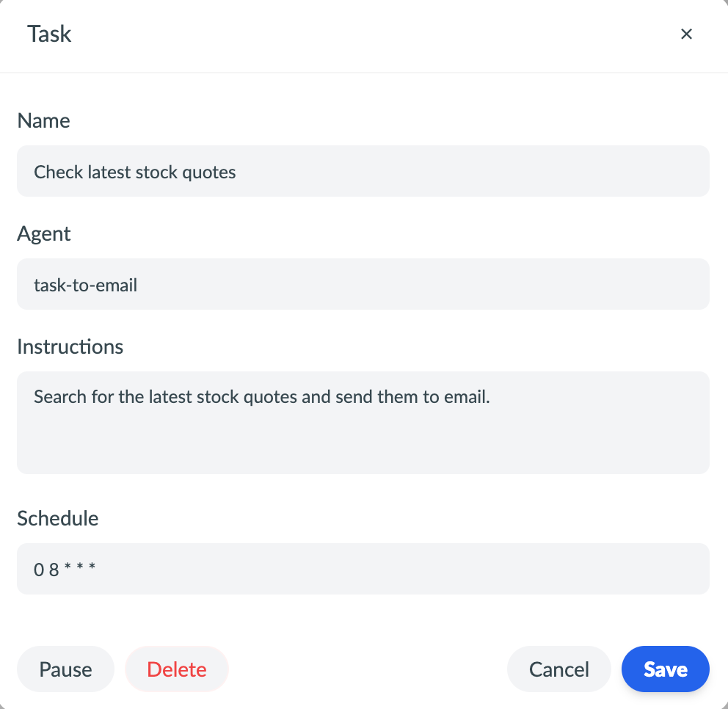Close the Task dialog with the X
The width and height of the screenshot is (728, 709).
(x=686, y=34)
